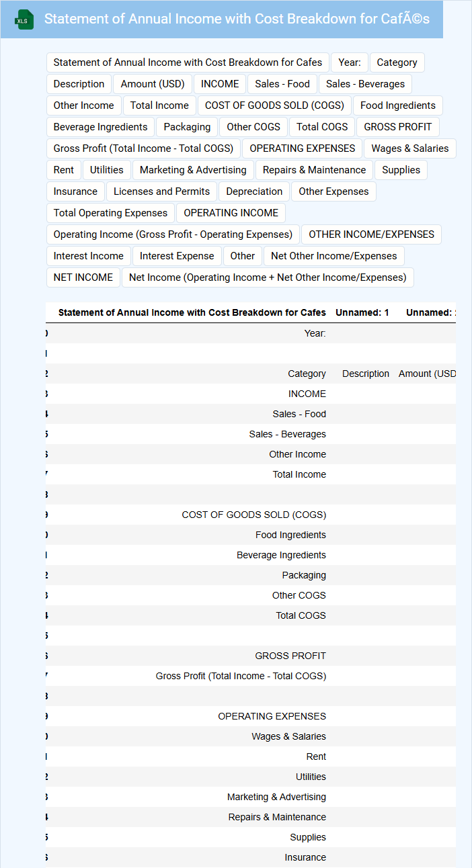Select the 'Total Operating Expenses' chip
The image size is (472, 868).
tap(110, 213)
